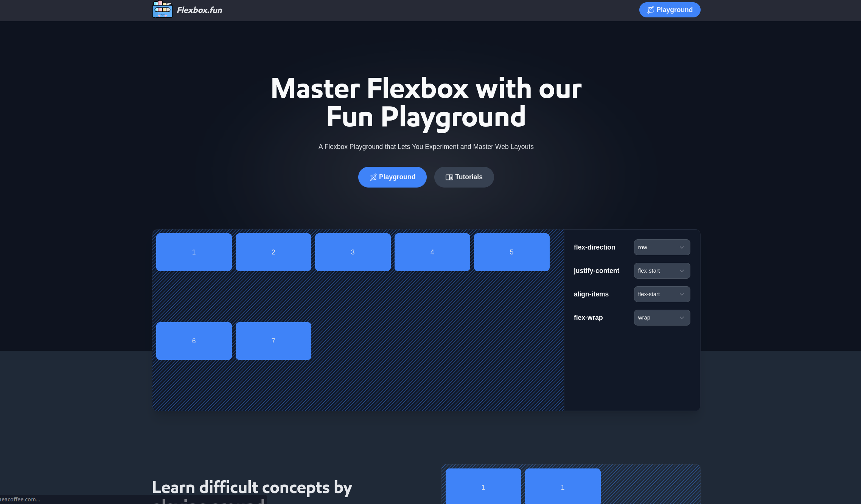Toggle flex item number 6 box
The image size is (861, 504).
tap(194, 341)
